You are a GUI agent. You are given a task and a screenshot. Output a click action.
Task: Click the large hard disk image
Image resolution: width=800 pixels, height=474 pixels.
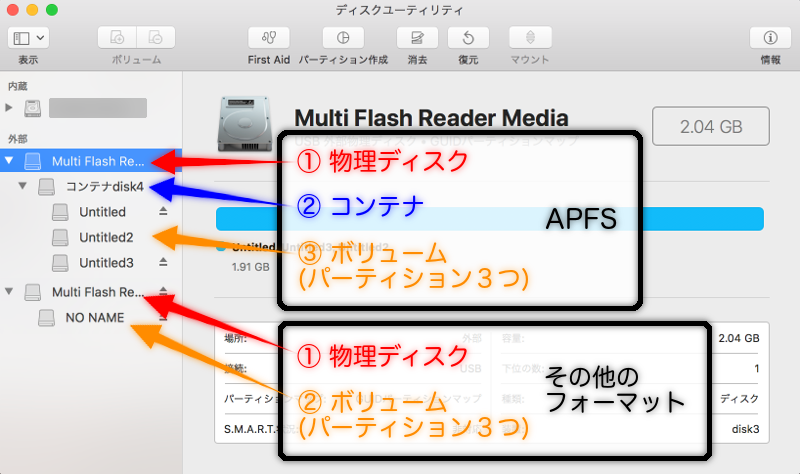click(x=245, y=124)
